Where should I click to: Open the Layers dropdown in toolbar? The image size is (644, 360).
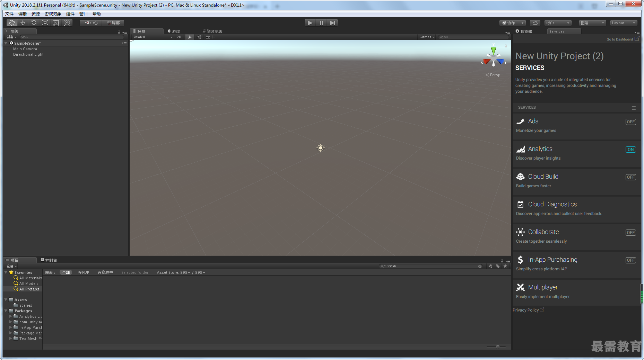(x=592, y=23)
